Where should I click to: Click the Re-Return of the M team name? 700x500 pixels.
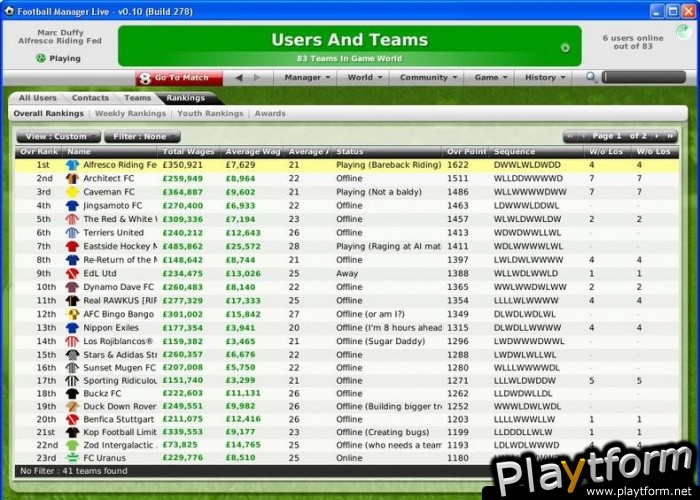coord(120,260)
